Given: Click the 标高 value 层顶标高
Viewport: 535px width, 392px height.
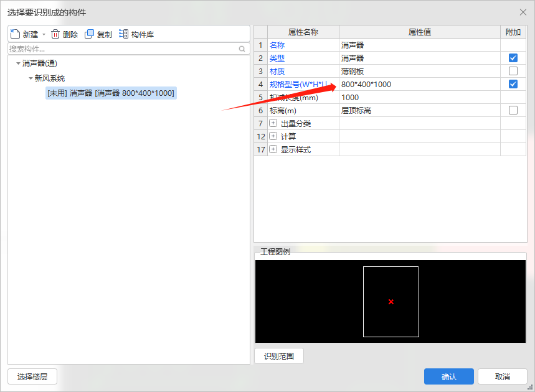Looking at the screenshot, I should click(x=420, y=110).
